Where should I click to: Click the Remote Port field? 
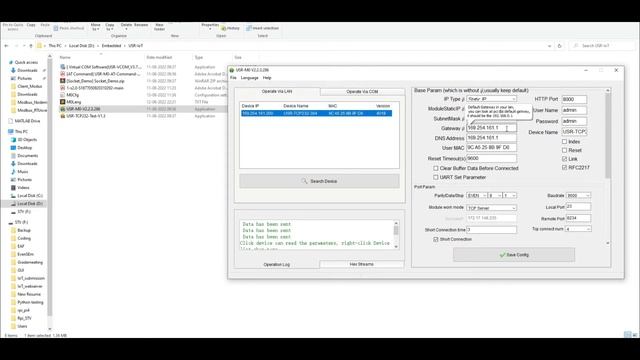coord(578,218)
